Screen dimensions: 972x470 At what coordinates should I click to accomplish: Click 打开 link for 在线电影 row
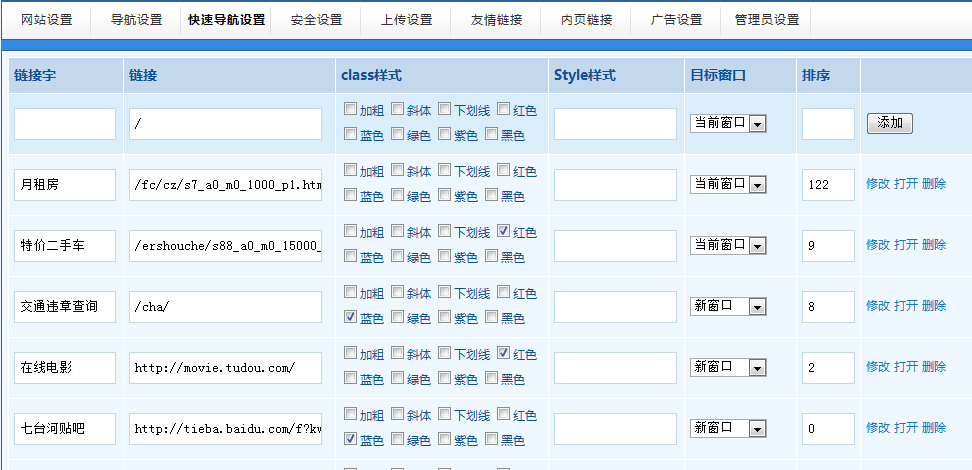pyautogui.click(x=905, y=367)
